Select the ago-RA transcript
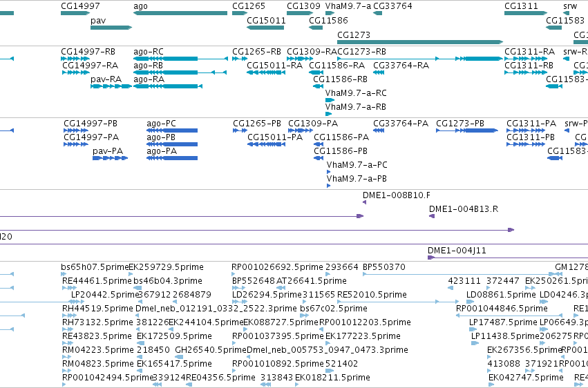 tap(168, 86)
